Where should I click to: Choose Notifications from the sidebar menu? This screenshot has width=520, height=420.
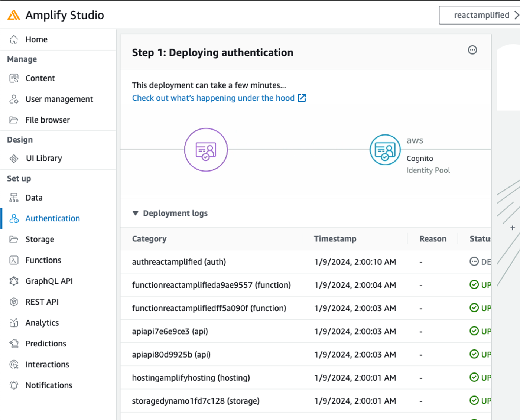(x=49, y=385)
